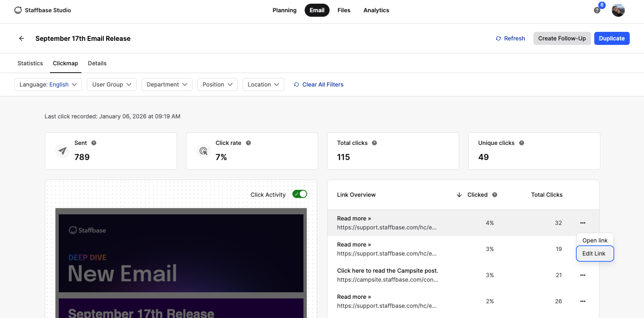Image resolution: width=644 pixels, height=318 pixels.
Task: Open the help question mark icon
Action: [x=597, y=11]
